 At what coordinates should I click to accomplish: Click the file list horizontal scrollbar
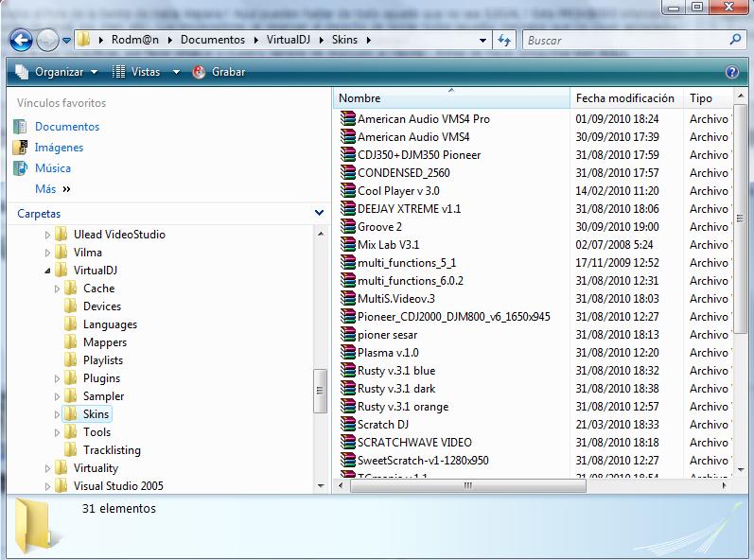click(468, 485)
